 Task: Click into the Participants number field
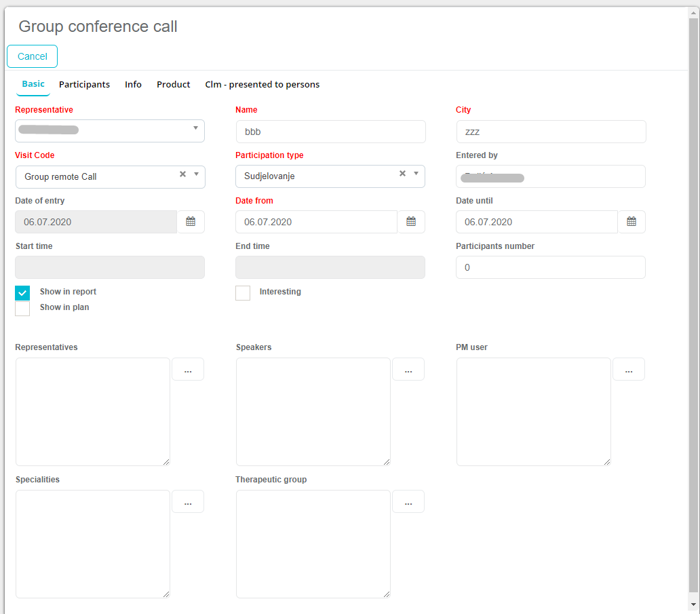(550, 267)
